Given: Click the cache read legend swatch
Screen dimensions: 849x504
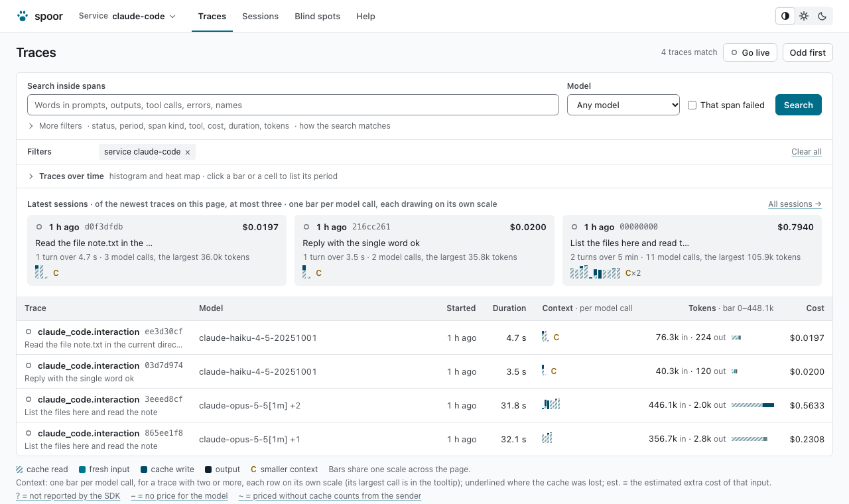Looking at the screenshot, I should pos(19,470).
